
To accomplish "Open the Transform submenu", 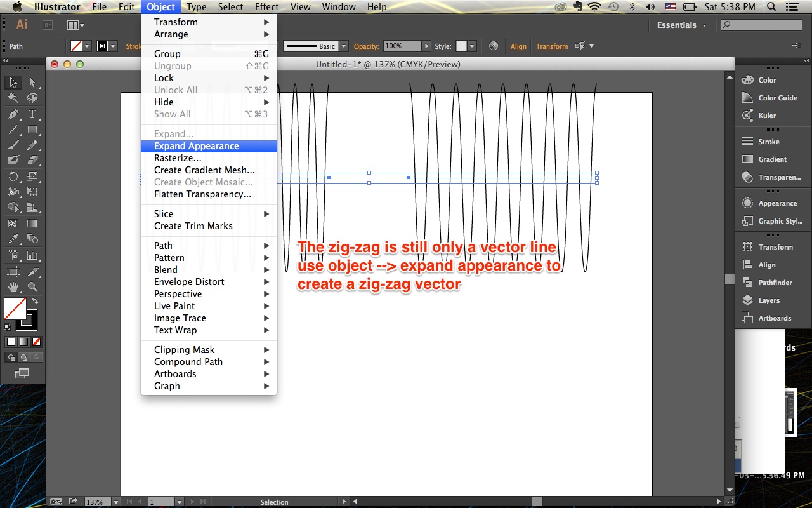I will 209,22.
